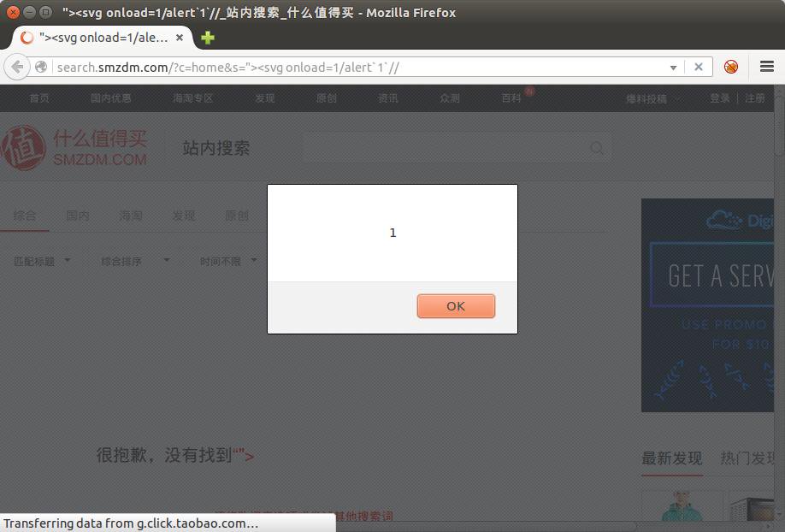Expand the 爆料投稿 submenu chevron
This screenshot has width=785, height=532.
[x=679, y=98]
